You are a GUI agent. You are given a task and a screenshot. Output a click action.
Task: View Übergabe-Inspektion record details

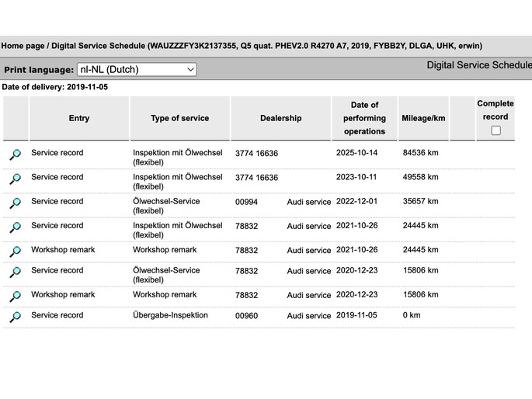16,317
